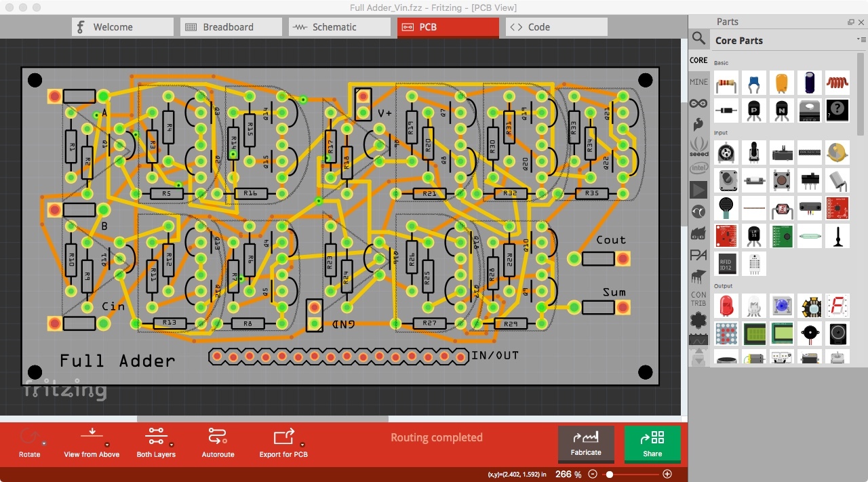Toggle View from Above

pos(91,442)
